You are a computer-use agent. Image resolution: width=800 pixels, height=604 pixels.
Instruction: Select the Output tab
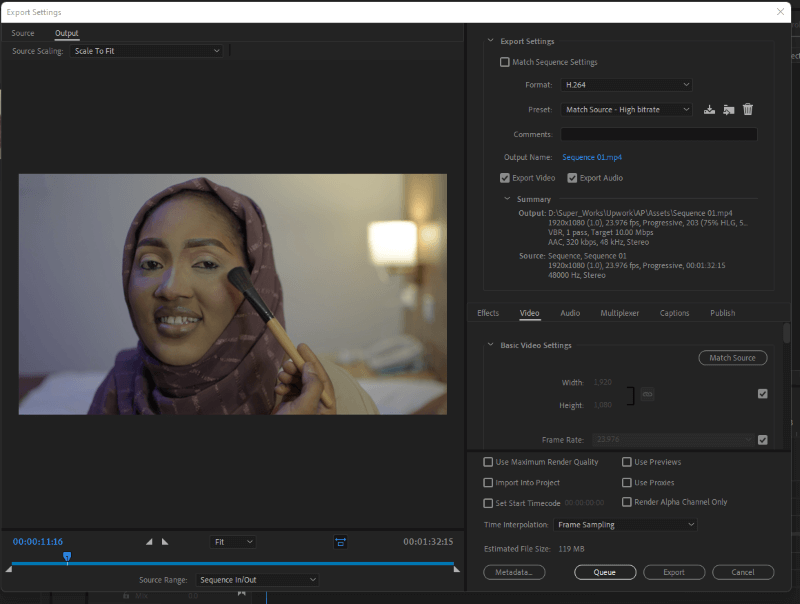(x=67, y=33)
